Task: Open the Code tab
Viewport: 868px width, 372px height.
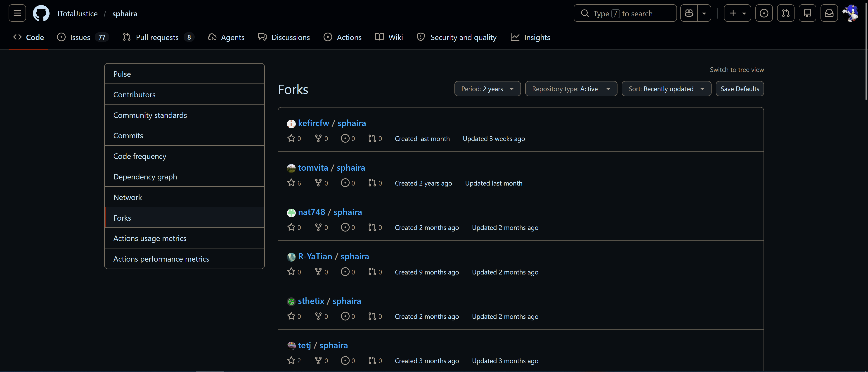Action: [29, 37]
